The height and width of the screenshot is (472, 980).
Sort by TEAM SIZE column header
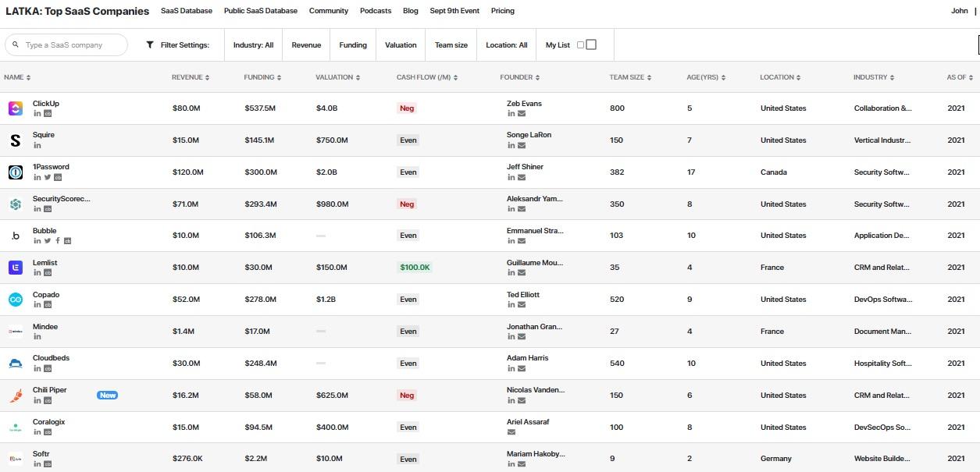pos(630,77)
